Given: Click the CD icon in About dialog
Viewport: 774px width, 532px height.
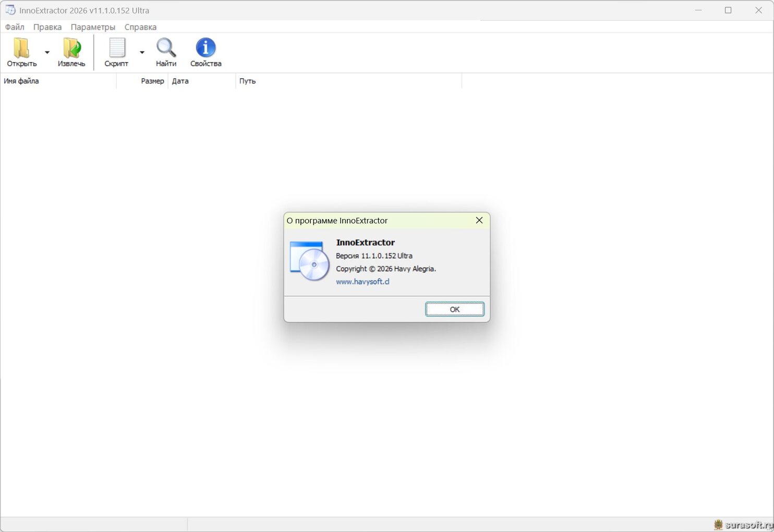Looking at the screenshot, I should [x=309, y=261].
